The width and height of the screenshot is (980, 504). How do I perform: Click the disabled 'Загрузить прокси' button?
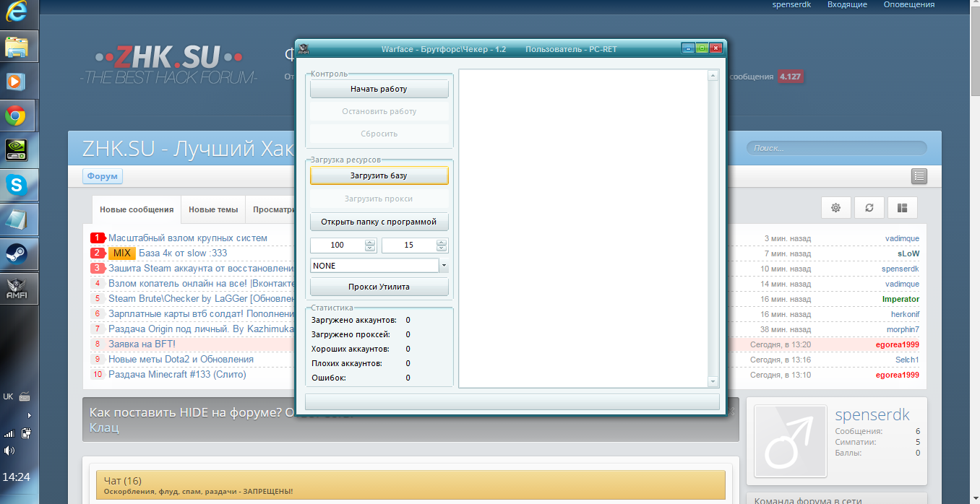[379, 199]
